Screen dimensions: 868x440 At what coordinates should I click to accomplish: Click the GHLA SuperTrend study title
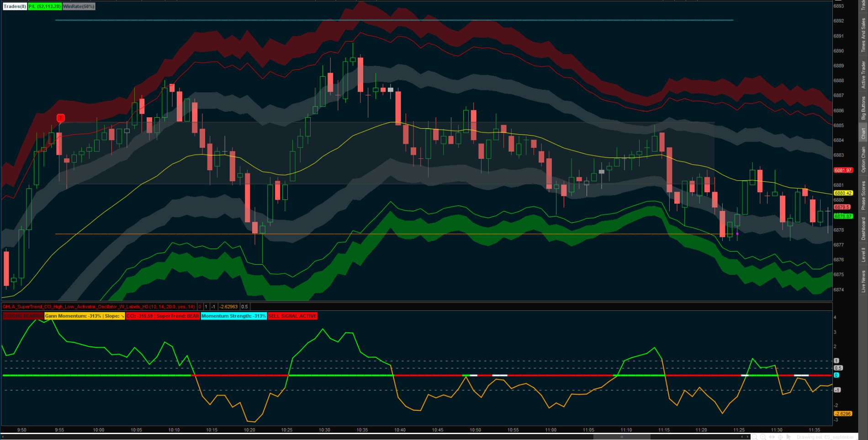pyautogui.click(x=99, y=307)
